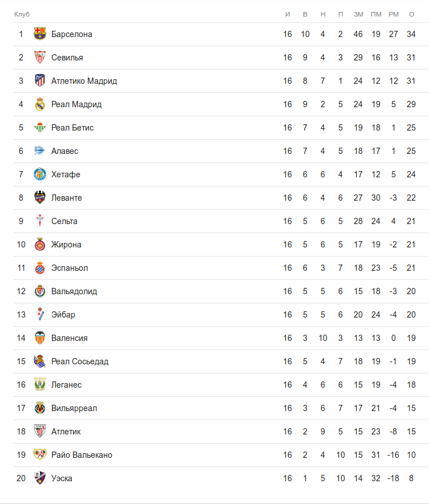This screenshot has height=504, width=429.
Task: Click the Реал Мадрид crest icon
Action: (39, 104)
